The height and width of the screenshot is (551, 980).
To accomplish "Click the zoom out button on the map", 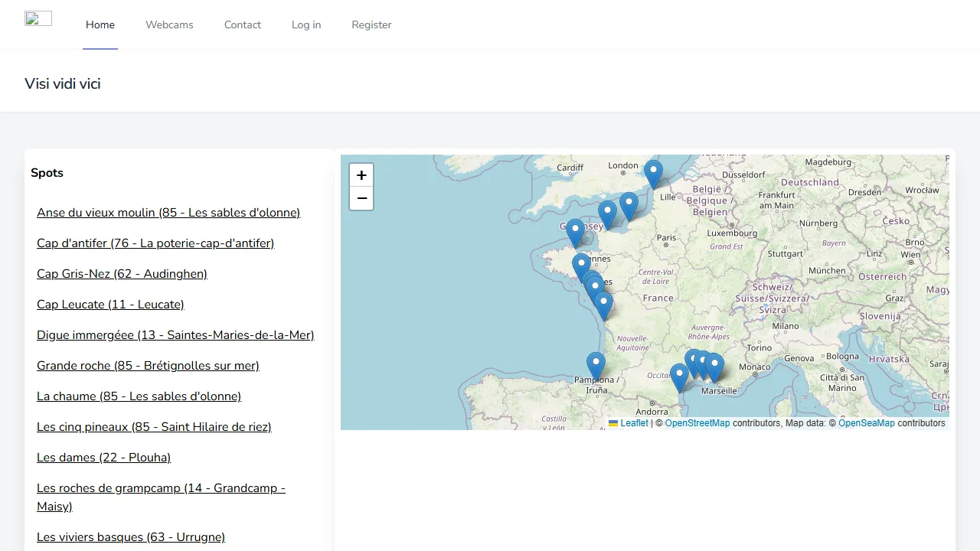I will (361, 198).
